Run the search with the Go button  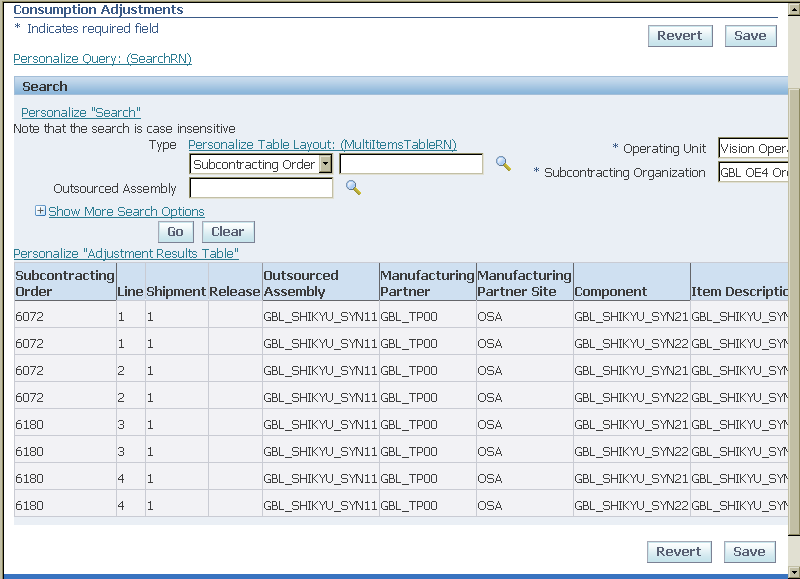[x=176, y=232]
